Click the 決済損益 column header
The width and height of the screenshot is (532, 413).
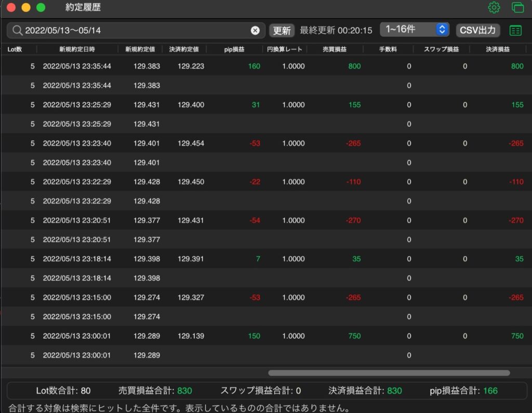pos(497,49)
